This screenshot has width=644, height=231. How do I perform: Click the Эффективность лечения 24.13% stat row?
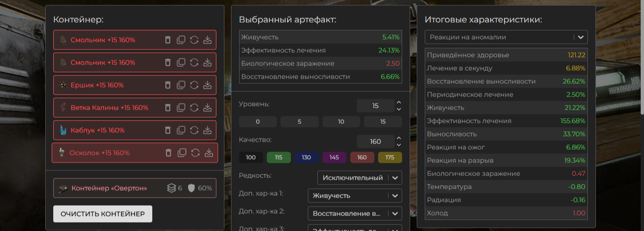[x=320, y=50]
